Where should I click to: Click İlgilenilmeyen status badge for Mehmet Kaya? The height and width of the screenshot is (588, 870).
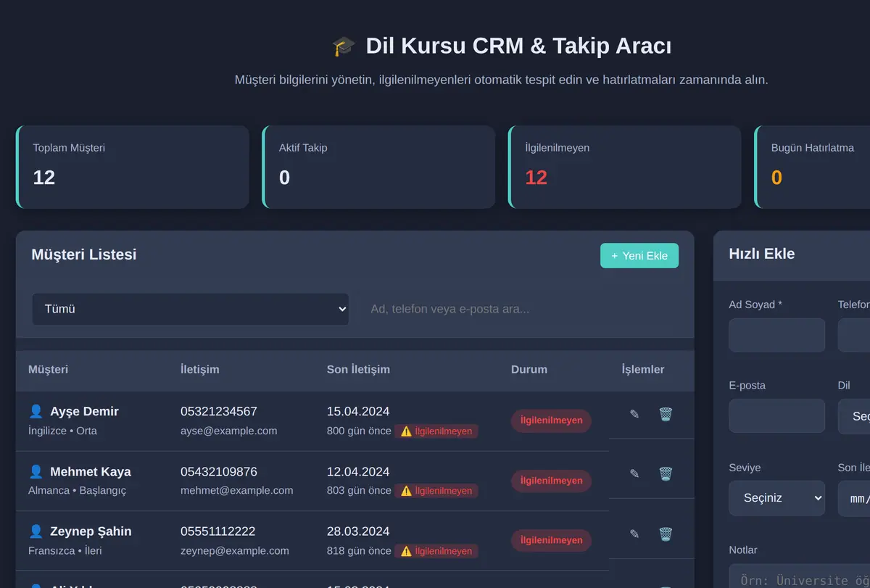(x=551, y=481)
